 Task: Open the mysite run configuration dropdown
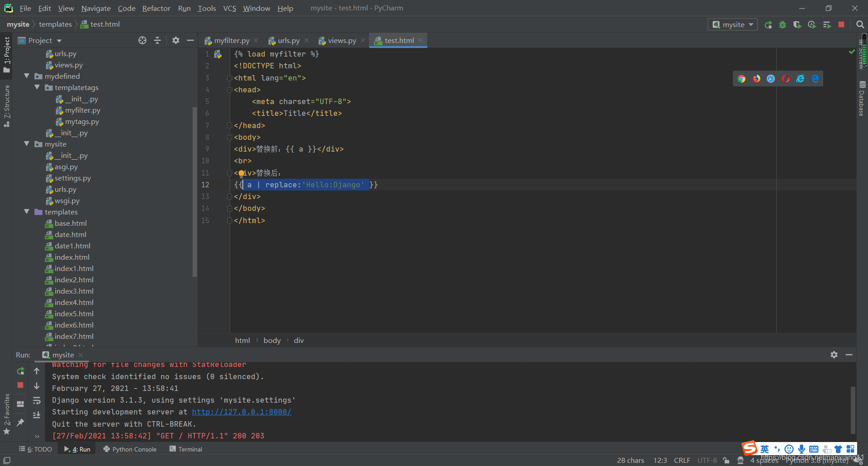[x=732, y=25]
